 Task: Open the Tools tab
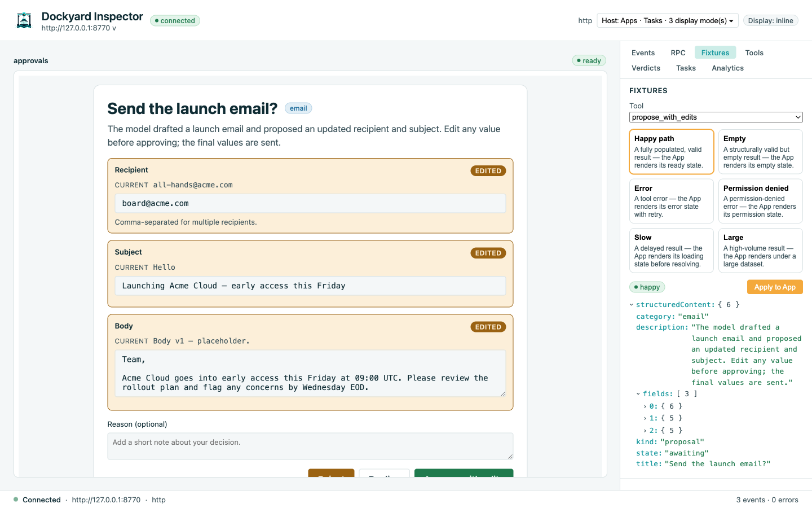click(x=754, y=53)
